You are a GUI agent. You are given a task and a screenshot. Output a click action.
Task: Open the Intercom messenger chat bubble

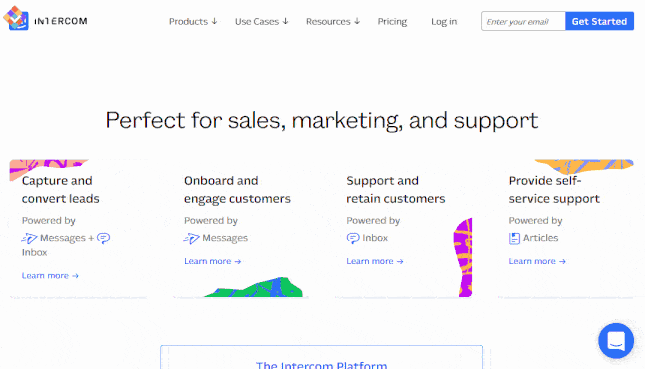tap(616, 341)
